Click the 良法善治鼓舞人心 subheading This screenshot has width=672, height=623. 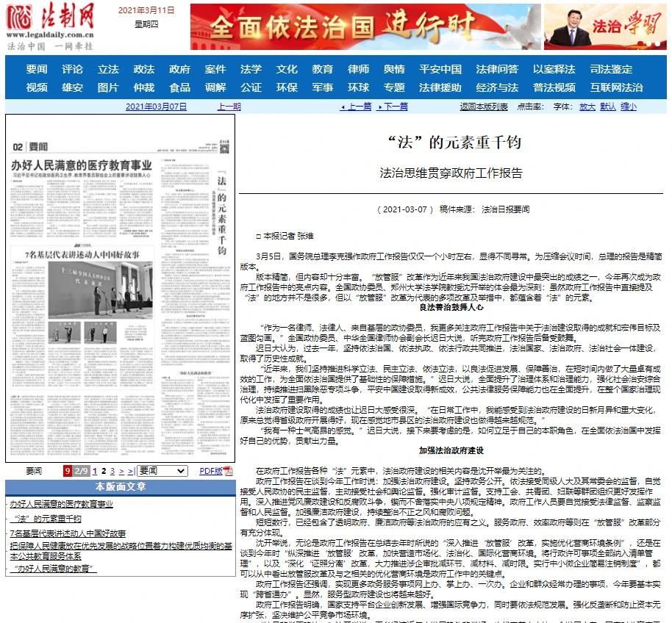[x=451, y=307]
